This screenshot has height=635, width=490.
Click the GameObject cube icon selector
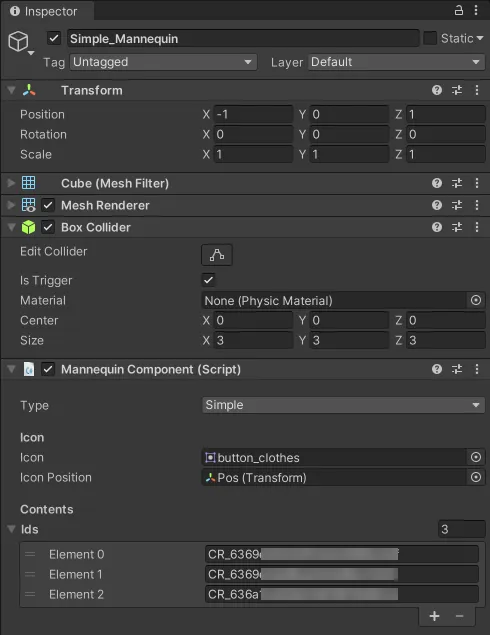click(19, 42)
